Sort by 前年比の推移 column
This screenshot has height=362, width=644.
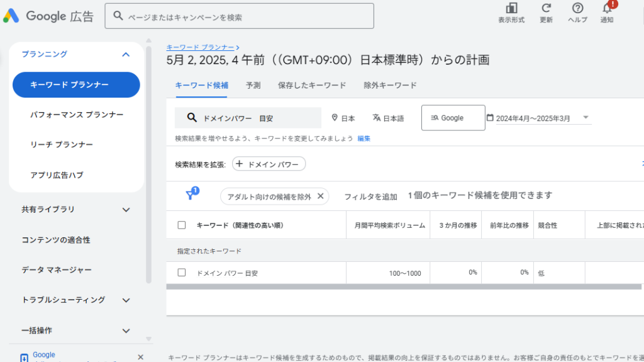[x=509, y=225]
